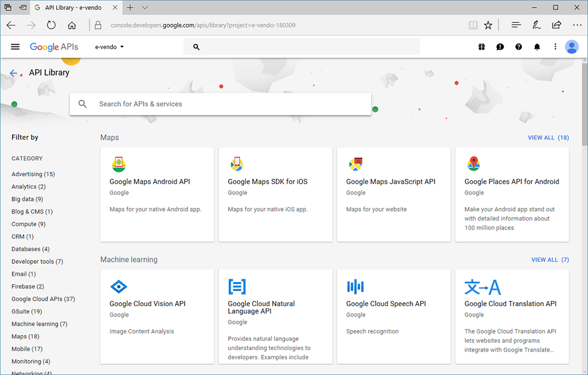This screenshot has width=588, height=375.
Task: Open the Google Cloud Speech API title
Action: coord(386,304)
